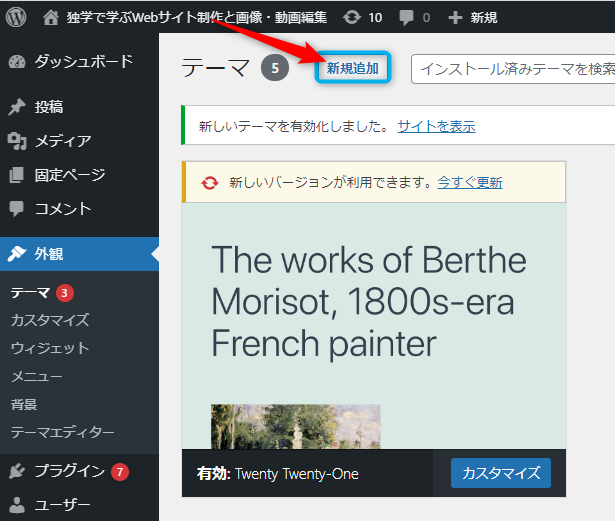Click the 投稿 pushpin icon

tap(16, 107)
